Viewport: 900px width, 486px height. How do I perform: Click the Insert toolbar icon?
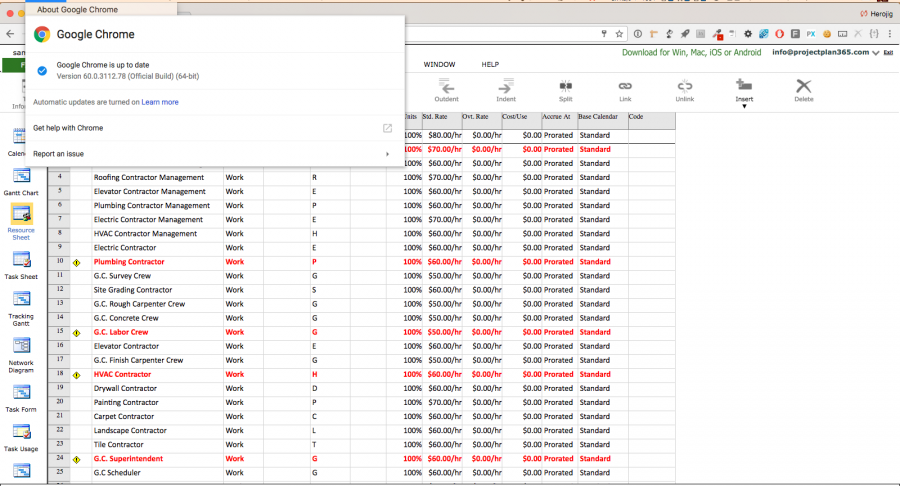click(x=744, y=85)
